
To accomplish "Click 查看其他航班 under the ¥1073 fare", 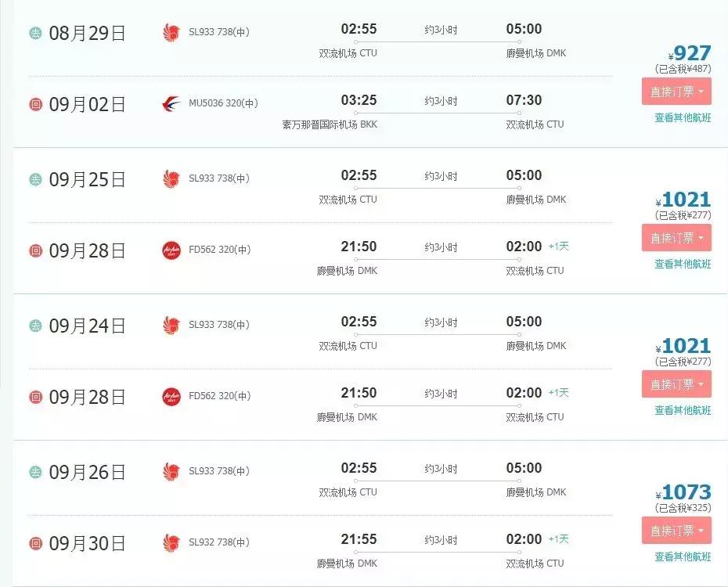I will pyautogui.click(x=683, y=557).
